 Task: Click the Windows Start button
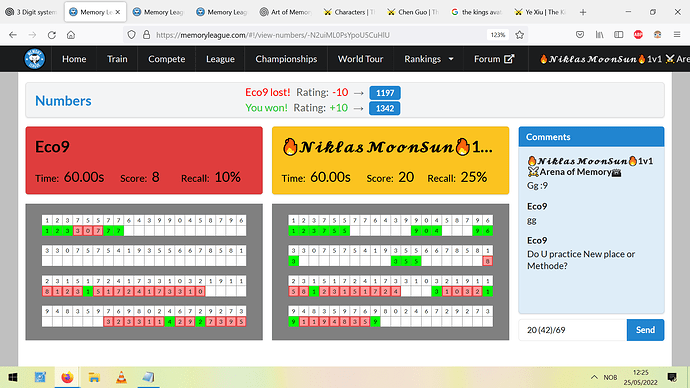13,377
